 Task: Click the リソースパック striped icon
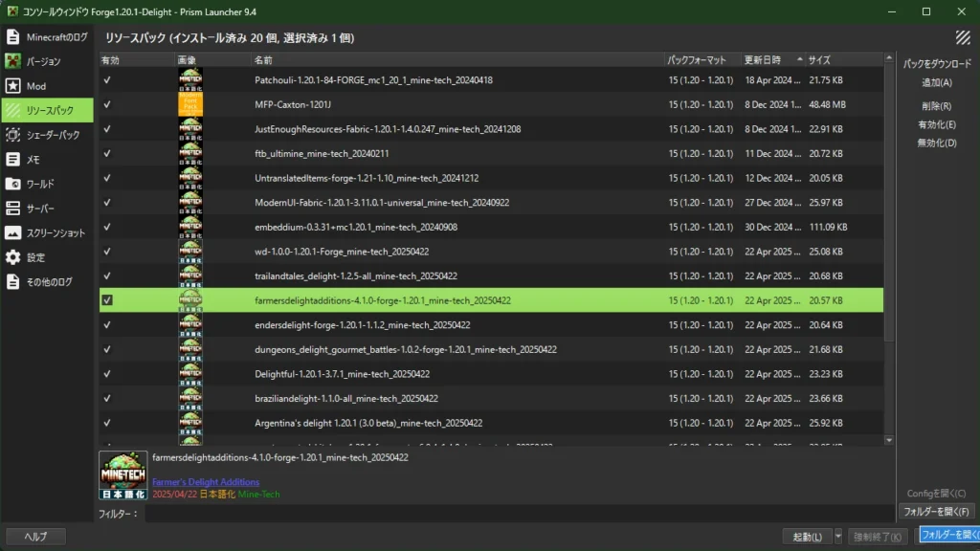12,111
